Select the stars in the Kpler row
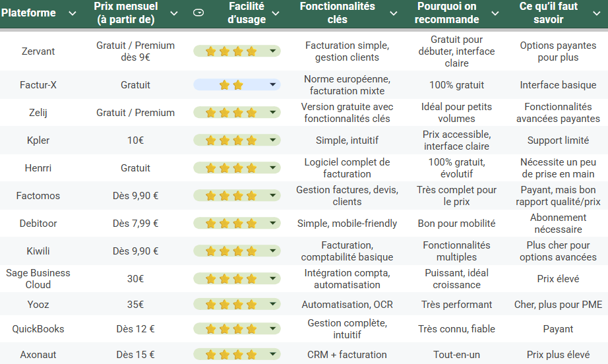 pyautogui.click(x=231, y=140)
